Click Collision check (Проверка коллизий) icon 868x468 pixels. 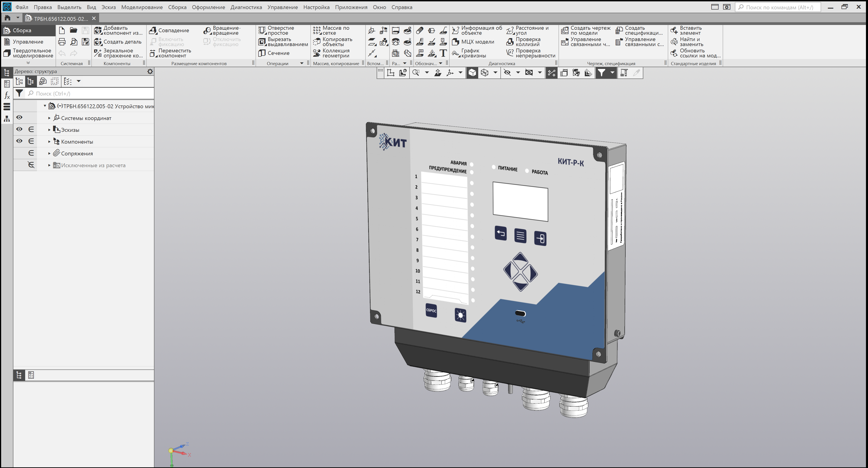point(510,42)
